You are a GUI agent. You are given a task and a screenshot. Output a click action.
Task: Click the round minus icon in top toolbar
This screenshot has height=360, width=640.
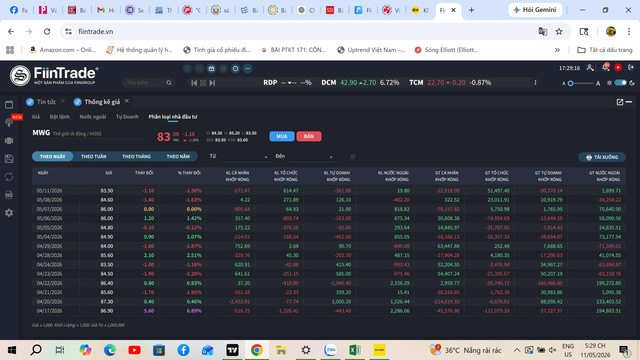[x=247, y=69]
